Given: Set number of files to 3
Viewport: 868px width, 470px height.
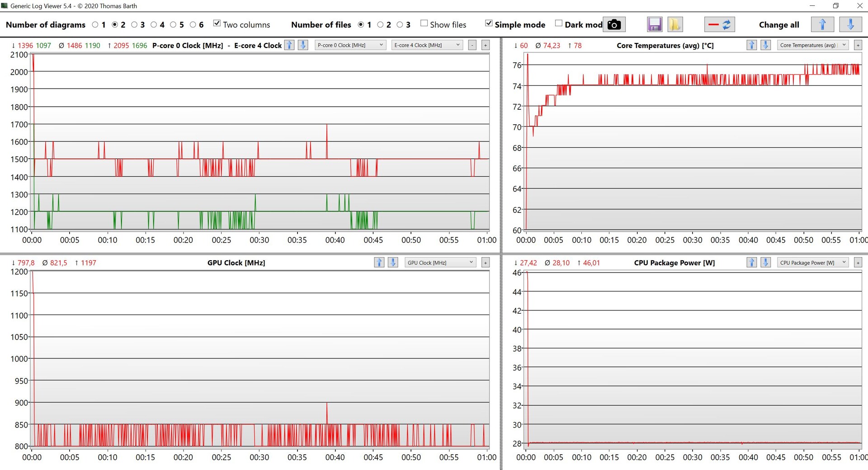Looking at the screenshot, I should pyautogui.click(x=400, y=25).
